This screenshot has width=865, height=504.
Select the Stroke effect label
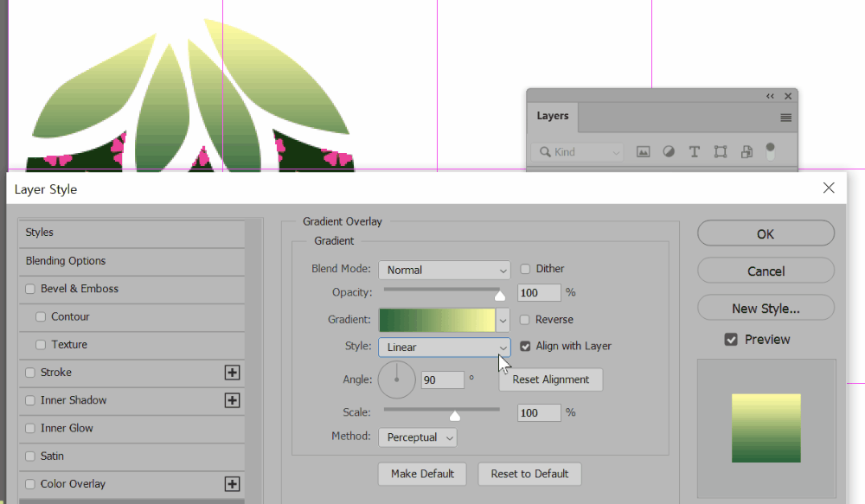55,373
